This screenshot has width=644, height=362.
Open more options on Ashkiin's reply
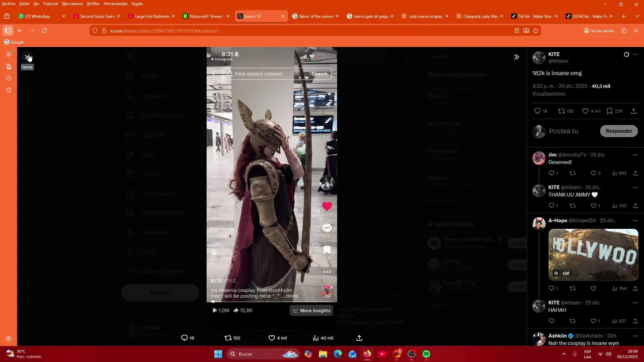click(x=635, y=336)
